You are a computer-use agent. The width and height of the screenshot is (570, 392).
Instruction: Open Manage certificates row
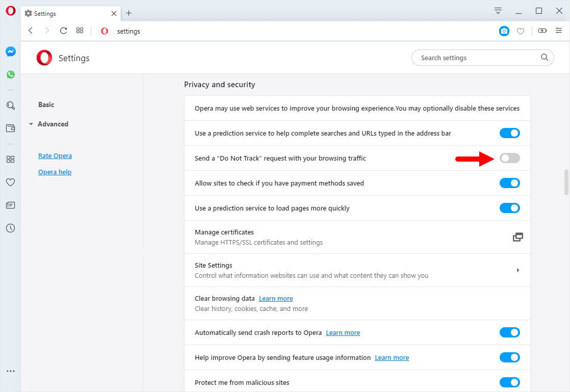pos(357,237)
